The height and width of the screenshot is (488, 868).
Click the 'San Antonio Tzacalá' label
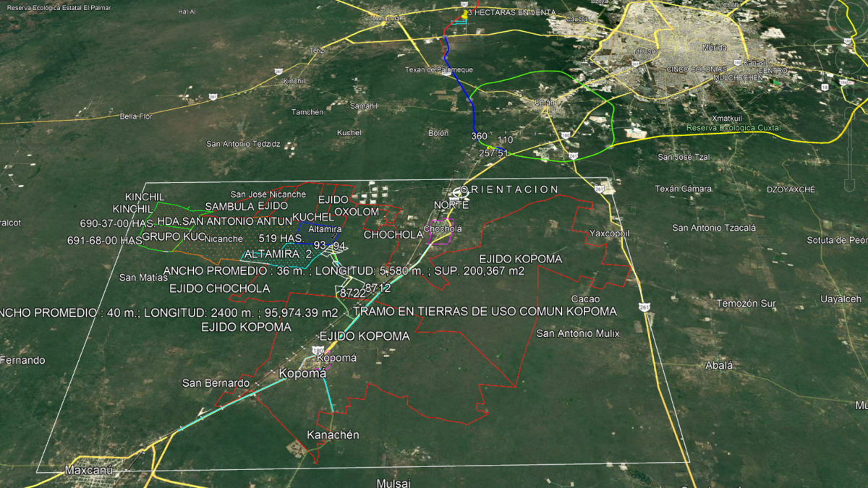pyautogui.click(x=714, y=228)
